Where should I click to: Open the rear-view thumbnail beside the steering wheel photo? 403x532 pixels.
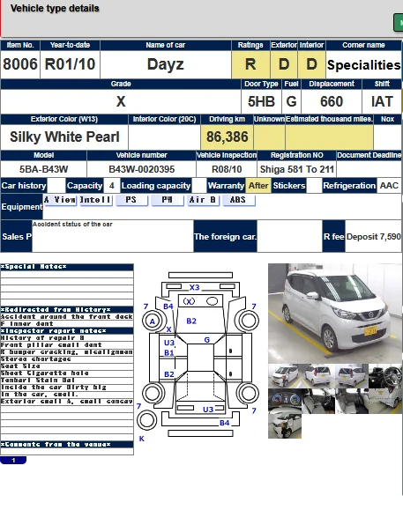[x=351, y=376]
